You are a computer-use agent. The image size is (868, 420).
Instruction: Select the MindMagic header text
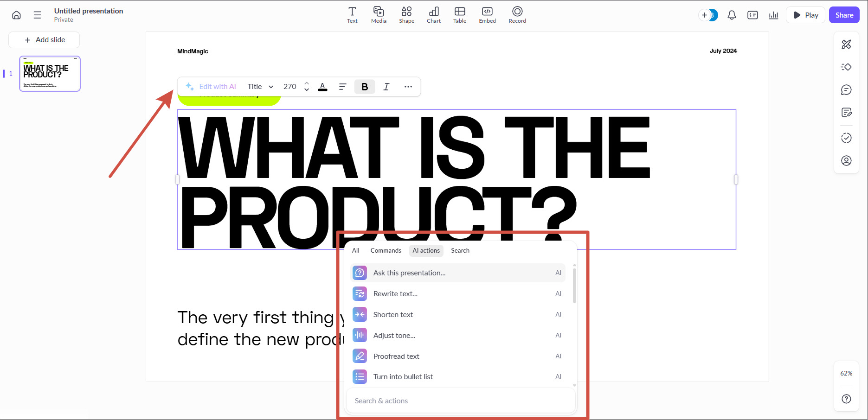click(193, 51)
